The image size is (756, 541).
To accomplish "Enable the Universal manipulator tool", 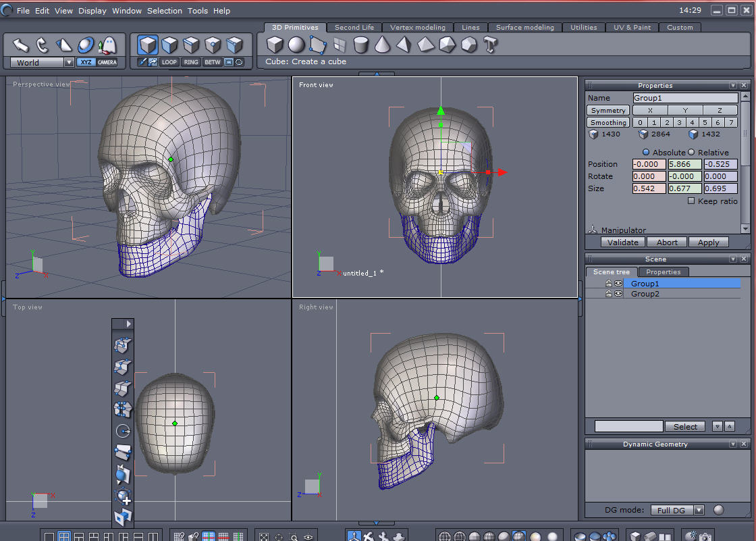I will (85, 45).
